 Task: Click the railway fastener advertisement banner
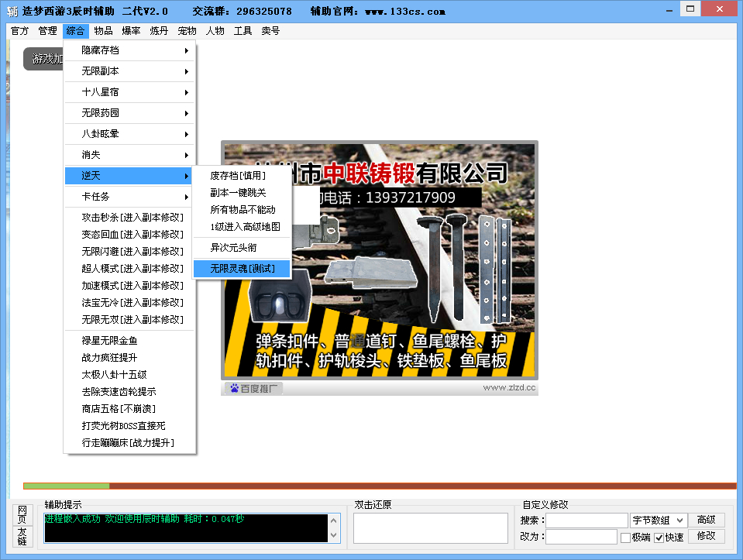380,260
